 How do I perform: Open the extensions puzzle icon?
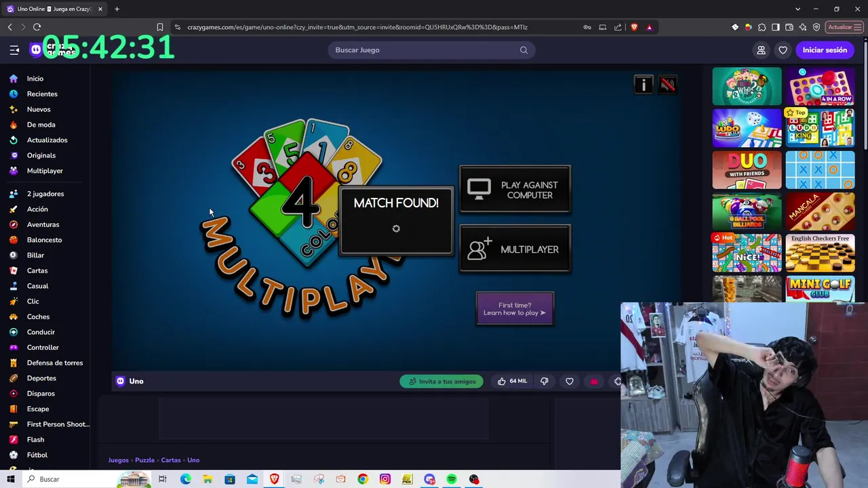[x=762, y=27]
